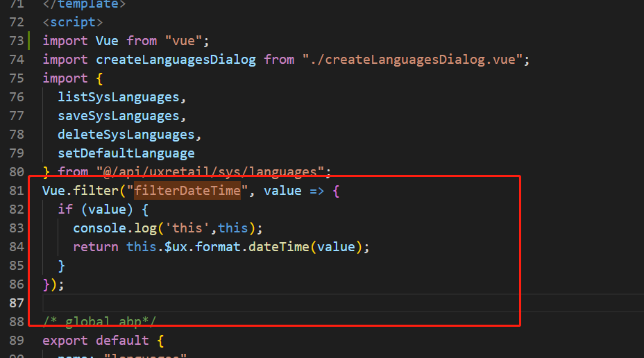Click dateTime in the return statement
Viewport: 644px width, 358px height.
click(x=279, y=247)
